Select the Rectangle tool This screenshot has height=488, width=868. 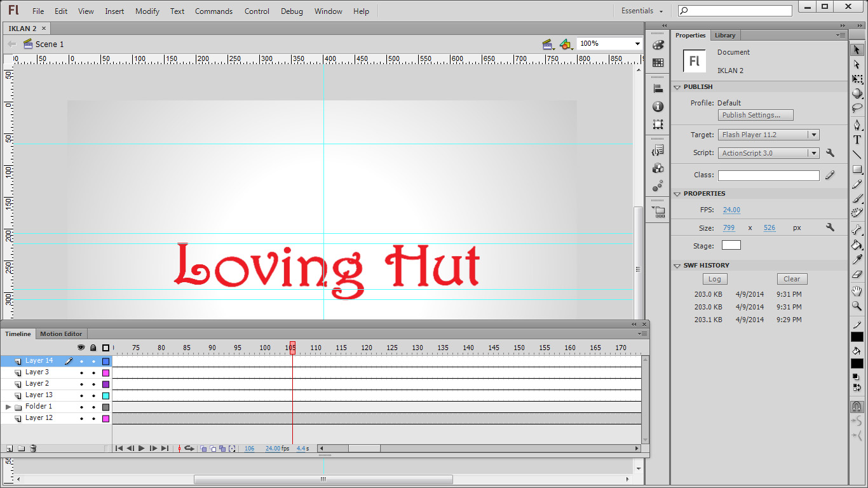857,169
